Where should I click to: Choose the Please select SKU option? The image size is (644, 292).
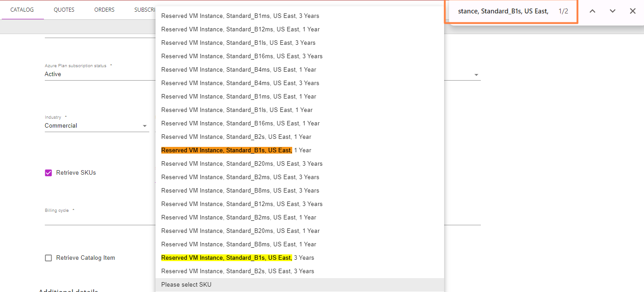(300, 285)
